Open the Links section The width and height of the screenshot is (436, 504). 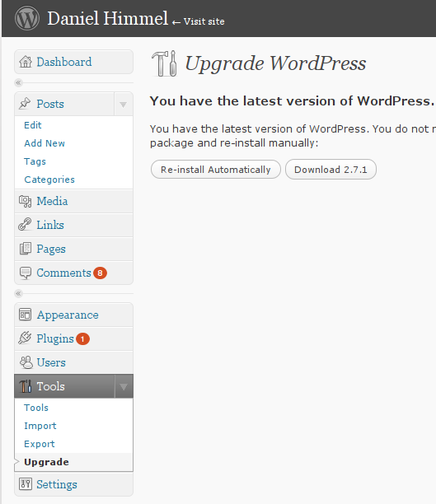[x=73, y=225]
